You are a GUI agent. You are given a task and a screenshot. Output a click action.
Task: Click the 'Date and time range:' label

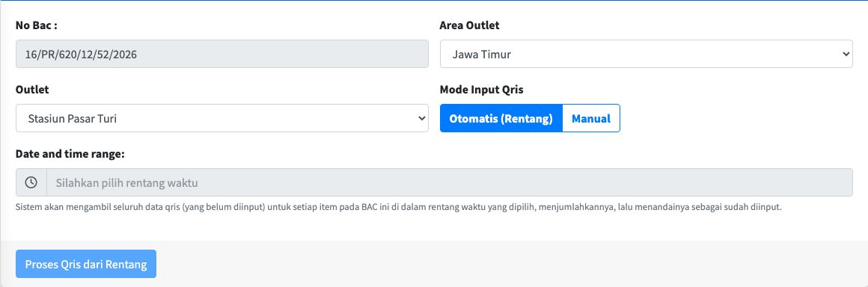click(70, 154)
